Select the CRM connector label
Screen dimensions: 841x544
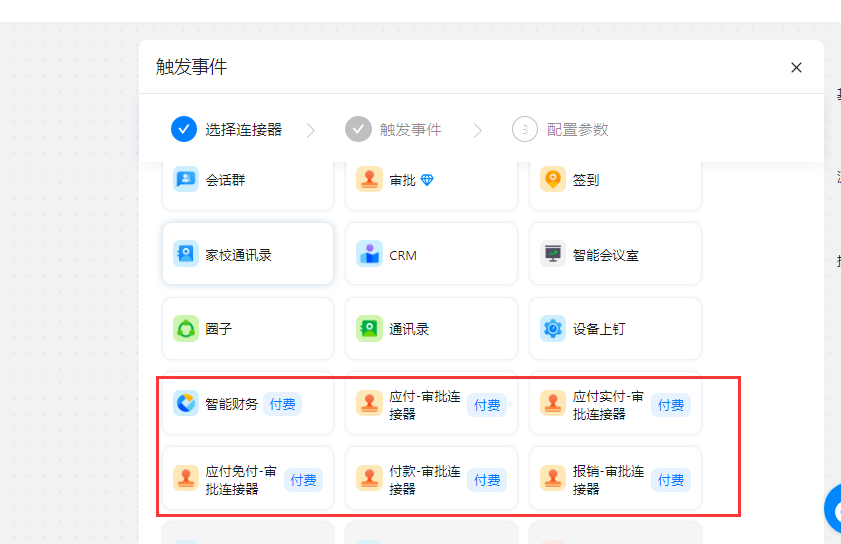[403, 255]
